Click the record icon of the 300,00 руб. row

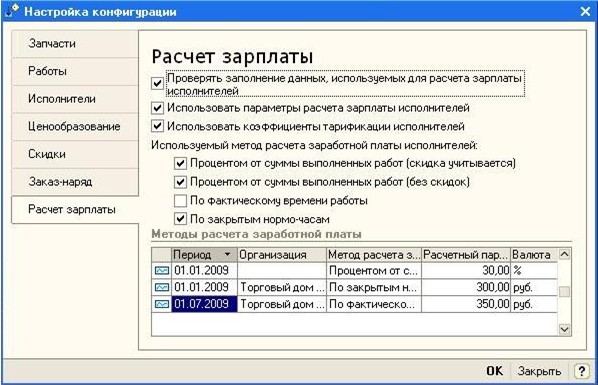pos(162,287)
